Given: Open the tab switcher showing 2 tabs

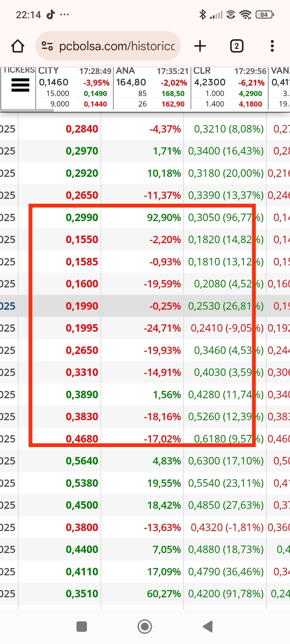Looking at the screenshot, I should 237,46.
